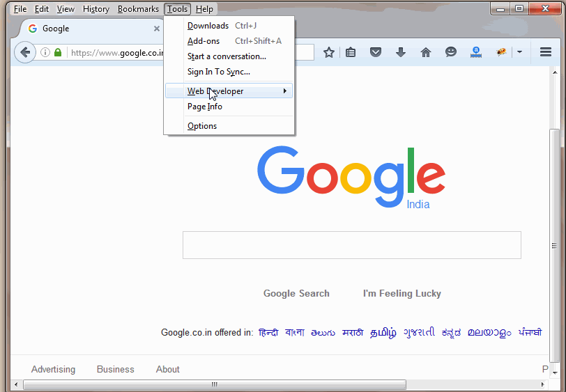The image size is (566, 392).
Task: Select Sign In To Sync entry
Action: click(x=229, y=72)
